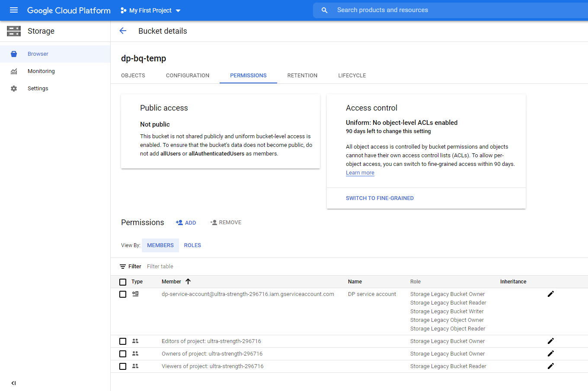Screen dimensions: 588x391
Task: Open the Monitoring sidebar item
Action: tap(55, 71)
